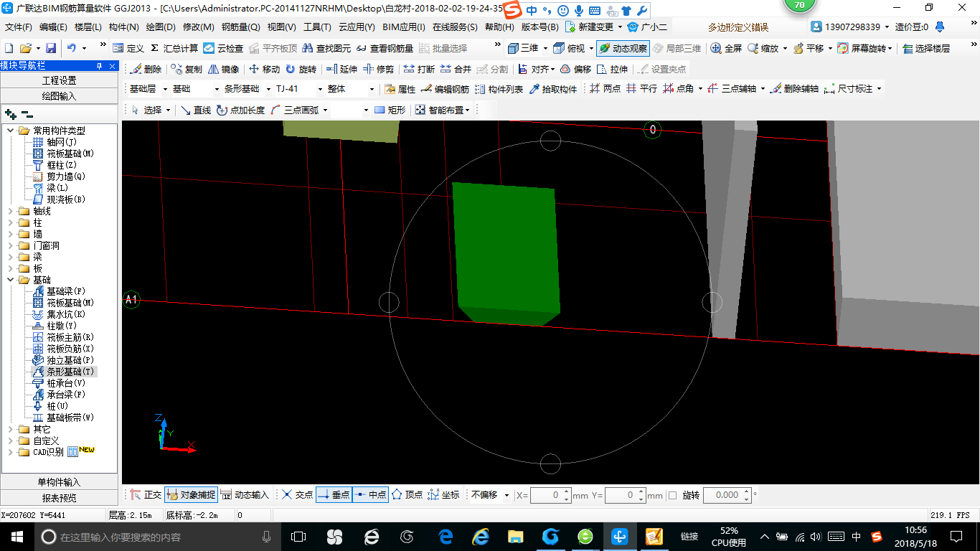Toggle 对象捕捉 (object snap)
The width and height of the screenshot is (980, 551).
(x=191, y=495)
